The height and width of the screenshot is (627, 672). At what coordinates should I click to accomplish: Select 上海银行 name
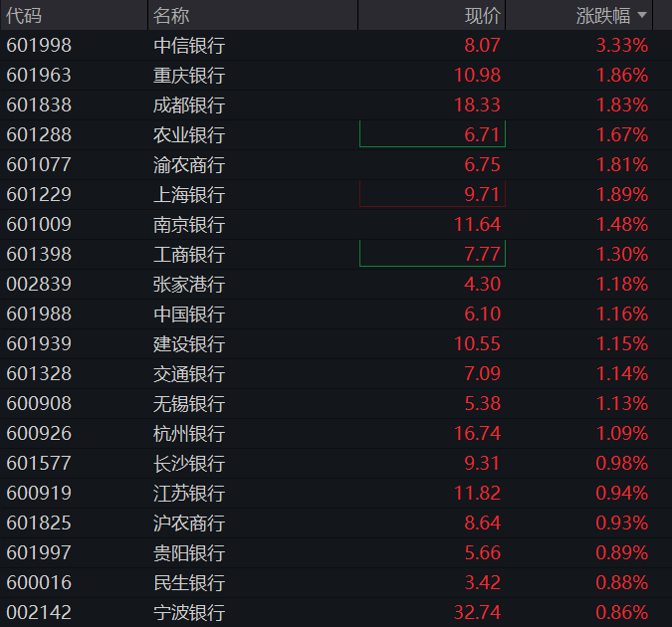click(x=189, y=195)
